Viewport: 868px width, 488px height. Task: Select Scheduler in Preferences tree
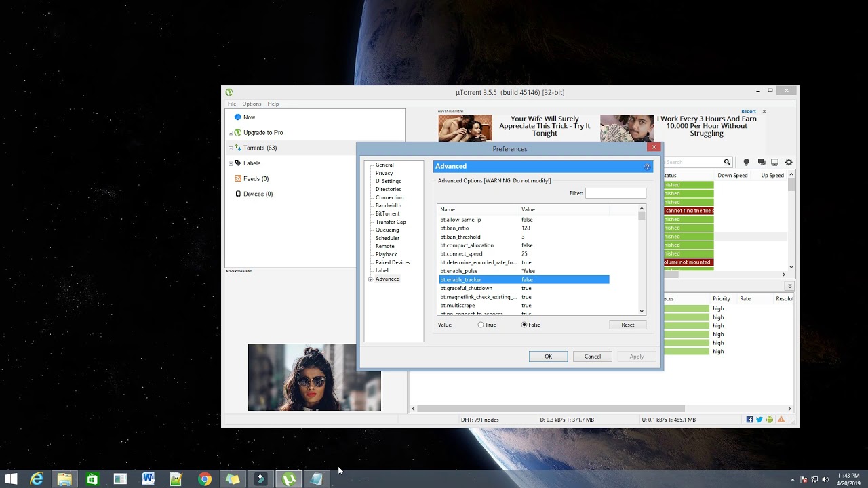coord(387,238)
